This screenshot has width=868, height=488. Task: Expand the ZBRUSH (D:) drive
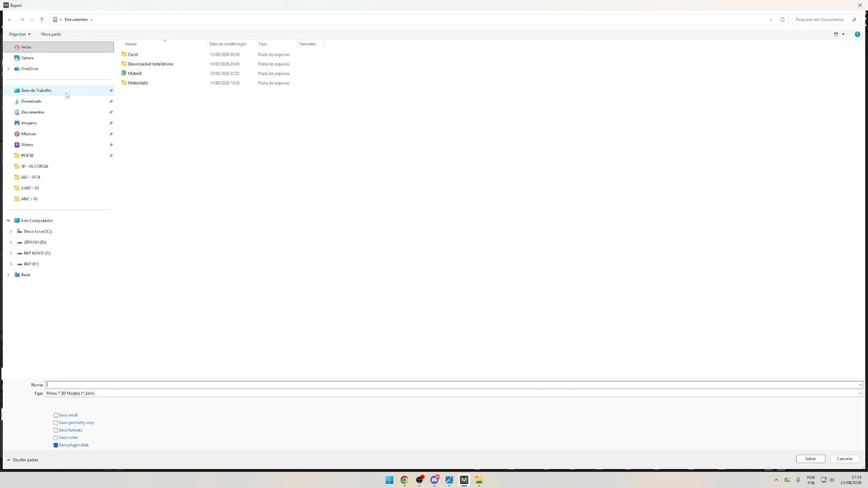click(11, 242)
